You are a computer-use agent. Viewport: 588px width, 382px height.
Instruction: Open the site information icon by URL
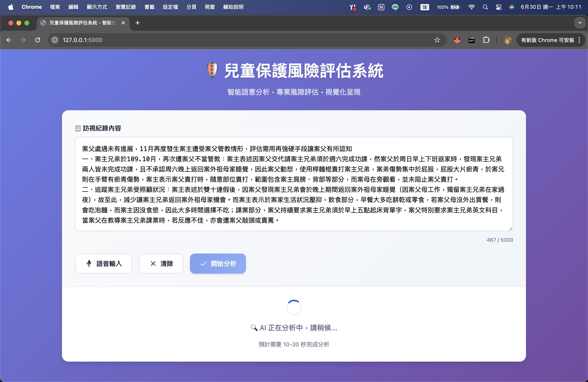coord(55,40)
